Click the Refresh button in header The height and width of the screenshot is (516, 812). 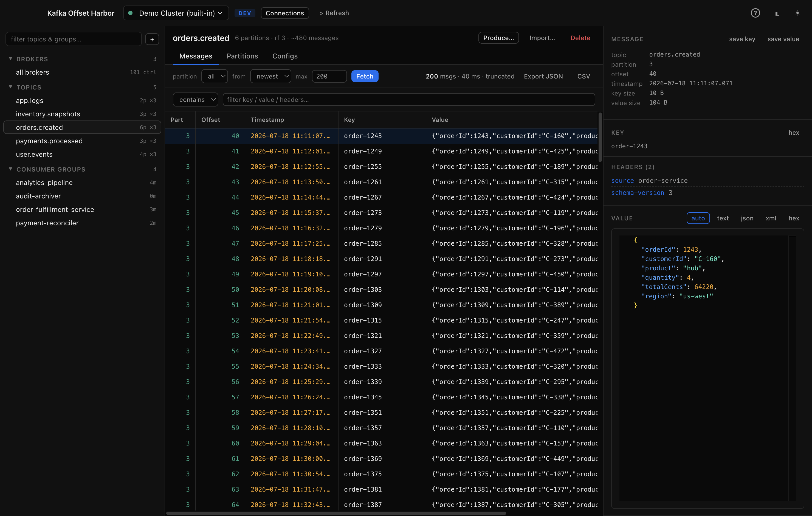334,13
